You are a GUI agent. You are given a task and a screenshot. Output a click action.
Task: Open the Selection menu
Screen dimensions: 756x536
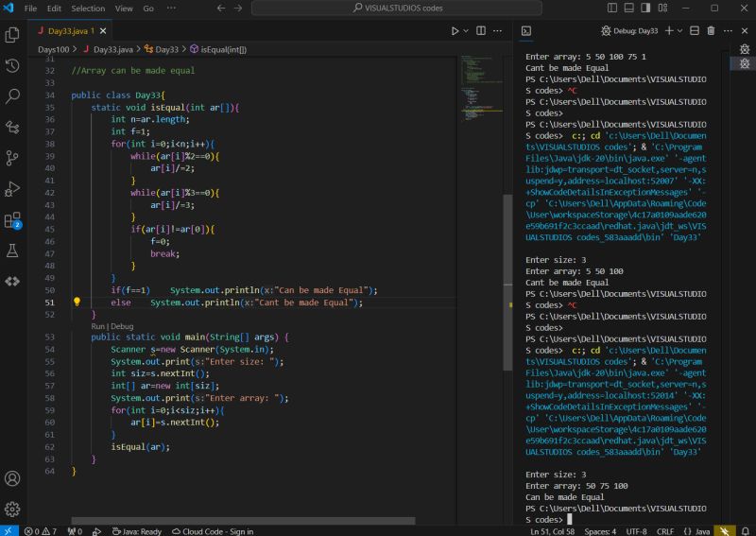point(88,9)
